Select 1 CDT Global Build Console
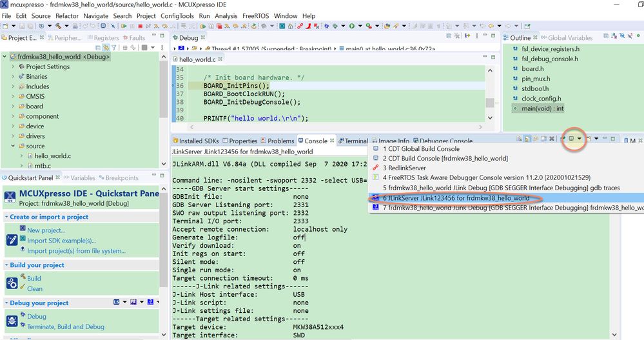The image size is (644, 340). tap(421, 148)
